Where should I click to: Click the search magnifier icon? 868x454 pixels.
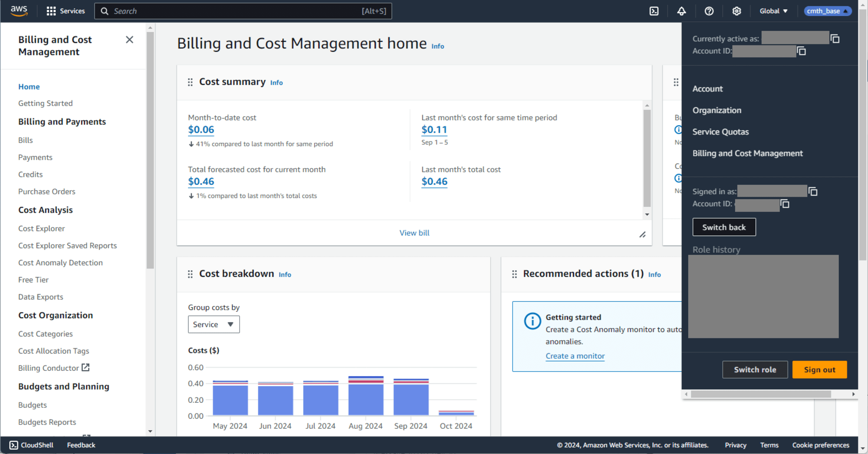pyautogui.click(x=105, y=11)
